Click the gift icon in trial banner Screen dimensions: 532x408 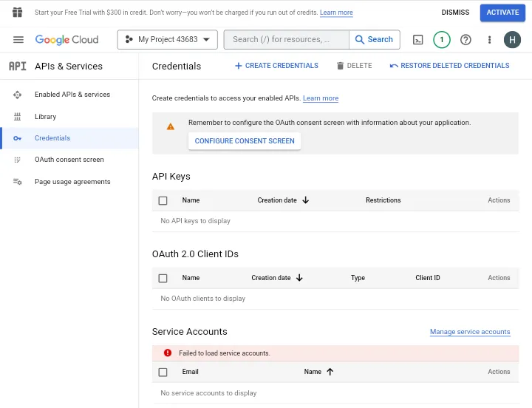click(17, 13)
